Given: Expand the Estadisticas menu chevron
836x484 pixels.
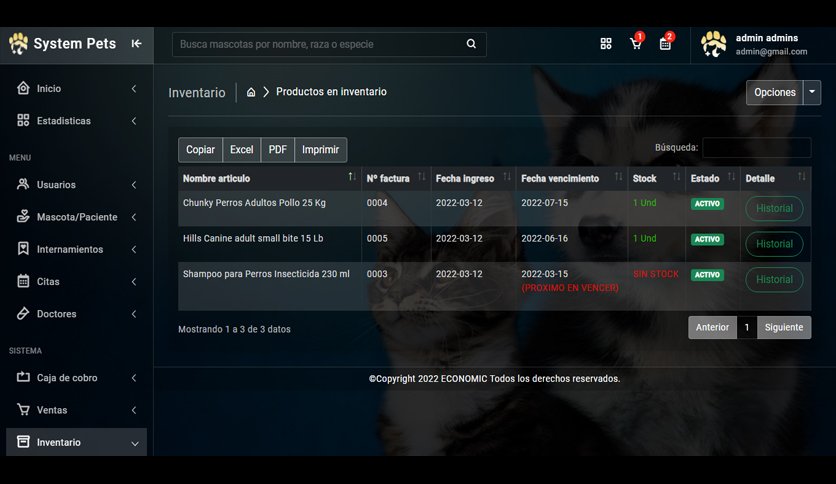Looking at the screenshot, I should 134,121.
